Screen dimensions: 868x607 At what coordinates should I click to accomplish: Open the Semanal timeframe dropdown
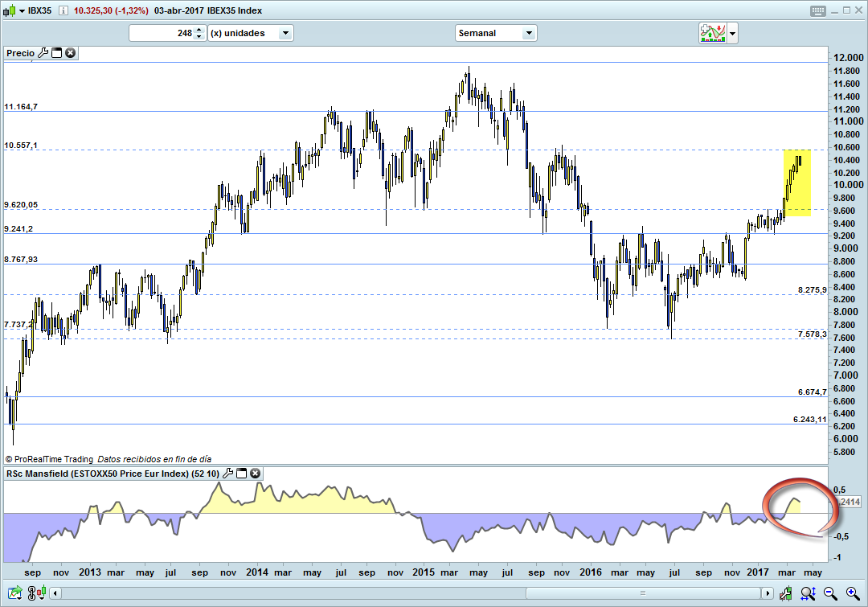[x=527, y=33]
